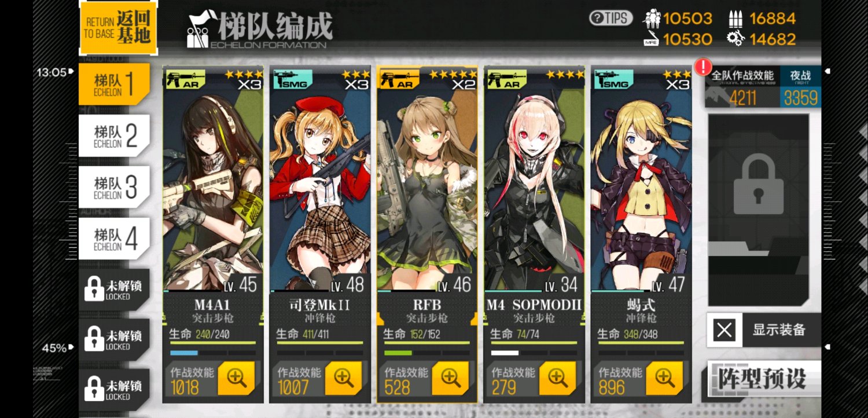
Task: Switch to night battle effectiveness
Action: coord(800,87)
